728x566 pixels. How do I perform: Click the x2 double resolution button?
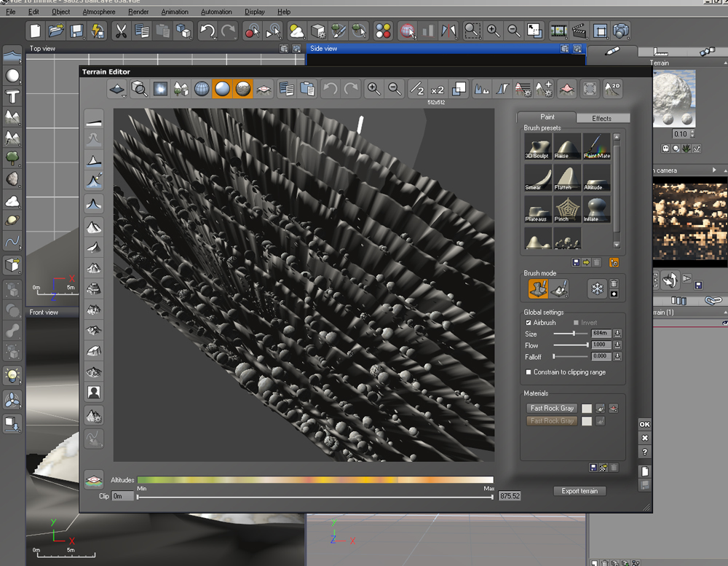pos(438,90)
